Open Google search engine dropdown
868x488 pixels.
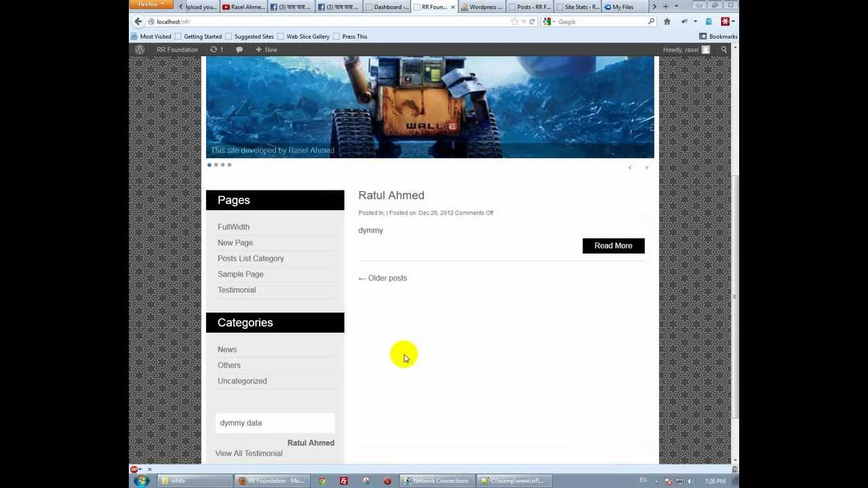point(549,22)
